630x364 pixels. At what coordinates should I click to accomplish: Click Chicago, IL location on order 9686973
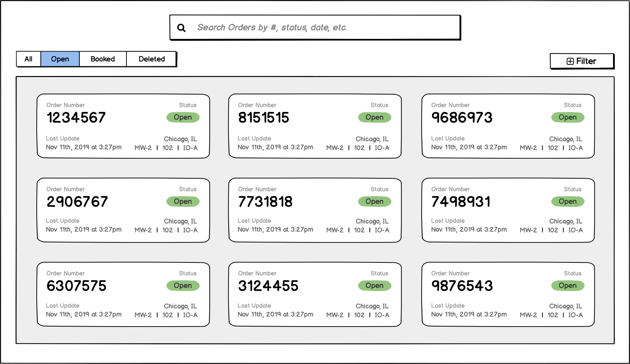click(x=565, y=139)
